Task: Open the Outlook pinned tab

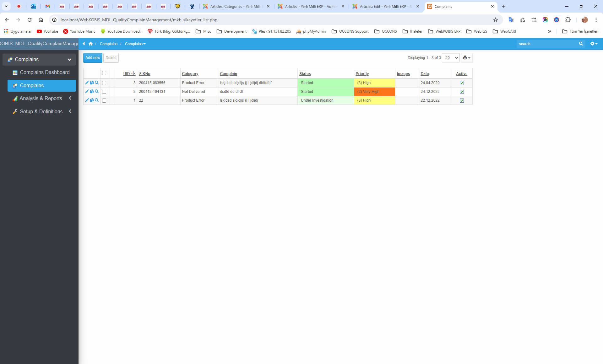Action: [x=33, y=6]
